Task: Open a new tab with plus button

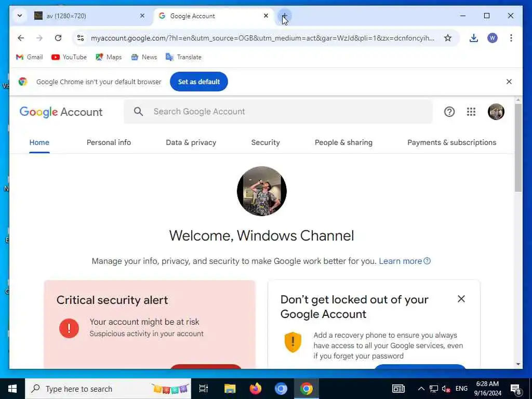Action: (x=284, y=16)
